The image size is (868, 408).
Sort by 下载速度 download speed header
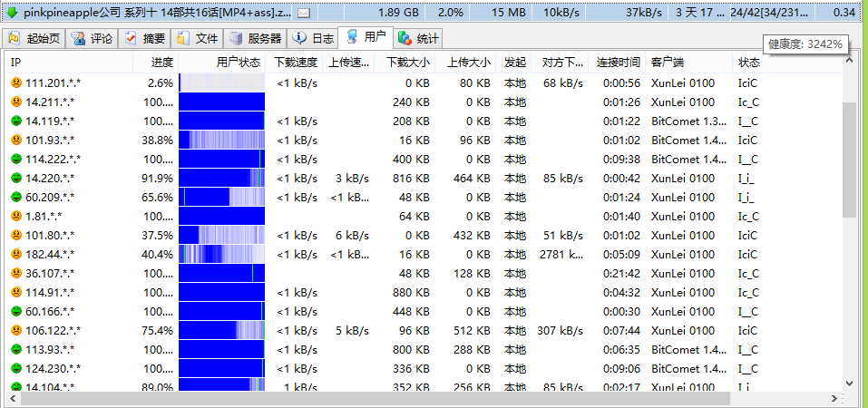(296, 63)
